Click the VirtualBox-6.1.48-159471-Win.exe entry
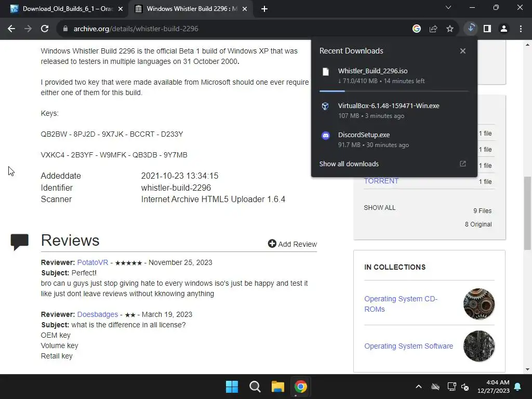Image resolution: width=532 pixels, height=399 pixels. click(x=389, y=105)
